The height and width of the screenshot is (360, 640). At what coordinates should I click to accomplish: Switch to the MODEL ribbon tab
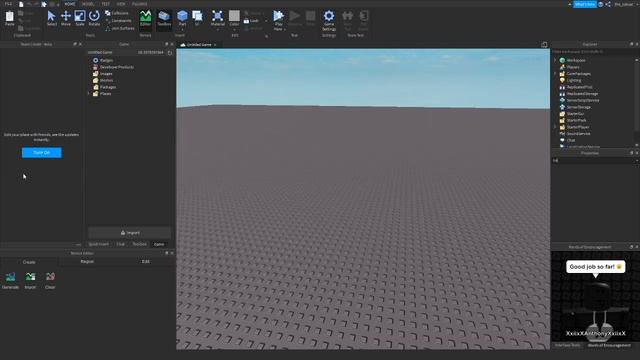point(88,4)
